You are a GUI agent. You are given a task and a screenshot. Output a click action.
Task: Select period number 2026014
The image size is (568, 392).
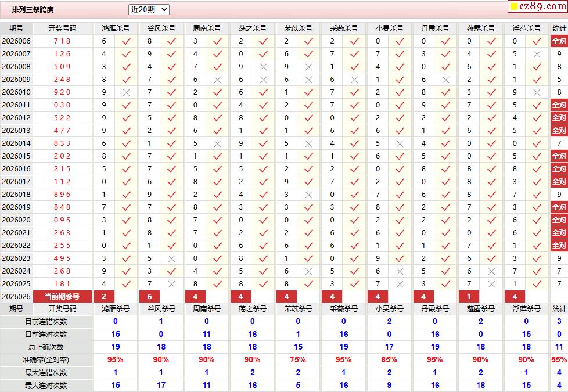[16, 143]
